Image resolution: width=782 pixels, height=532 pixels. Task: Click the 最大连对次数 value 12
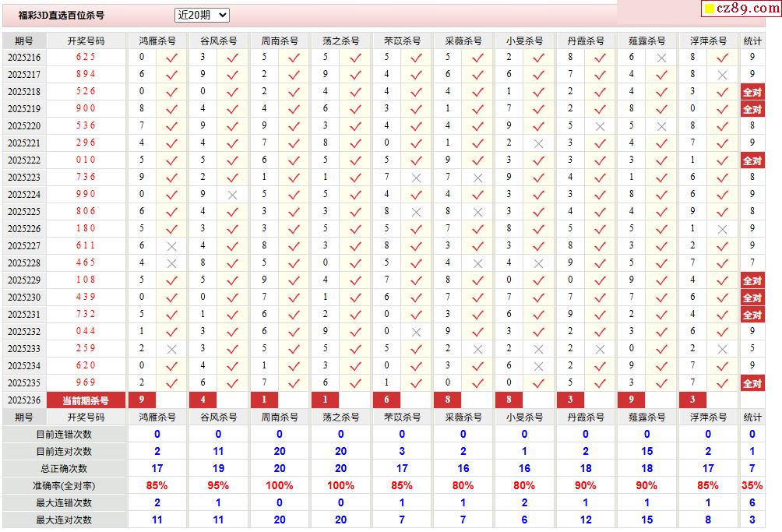pyautogui.click(x=586, y=520)
